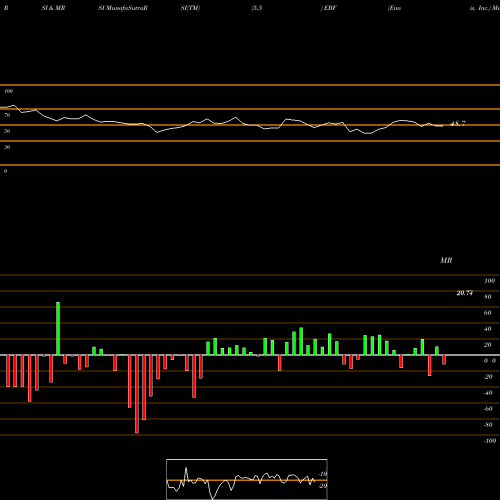Click the '-100' label on MR axis
This screenshot has height=500, width=500.
coord(490,441)
